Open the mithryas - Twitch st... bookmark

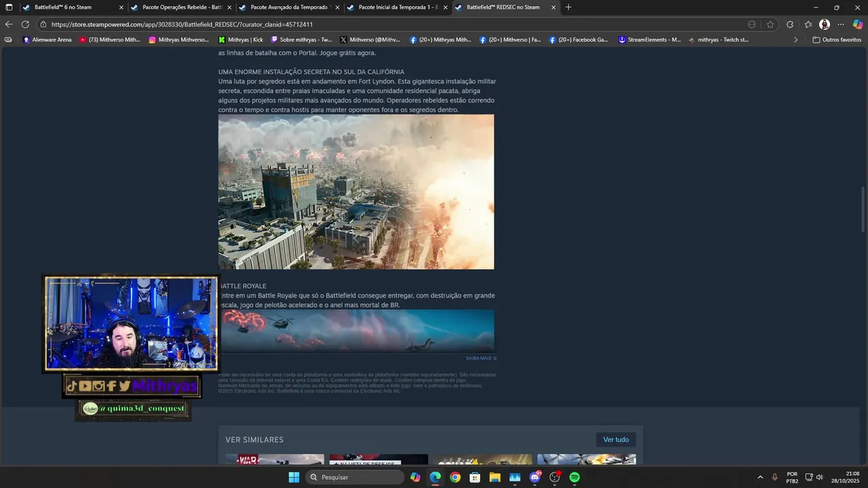718,40
